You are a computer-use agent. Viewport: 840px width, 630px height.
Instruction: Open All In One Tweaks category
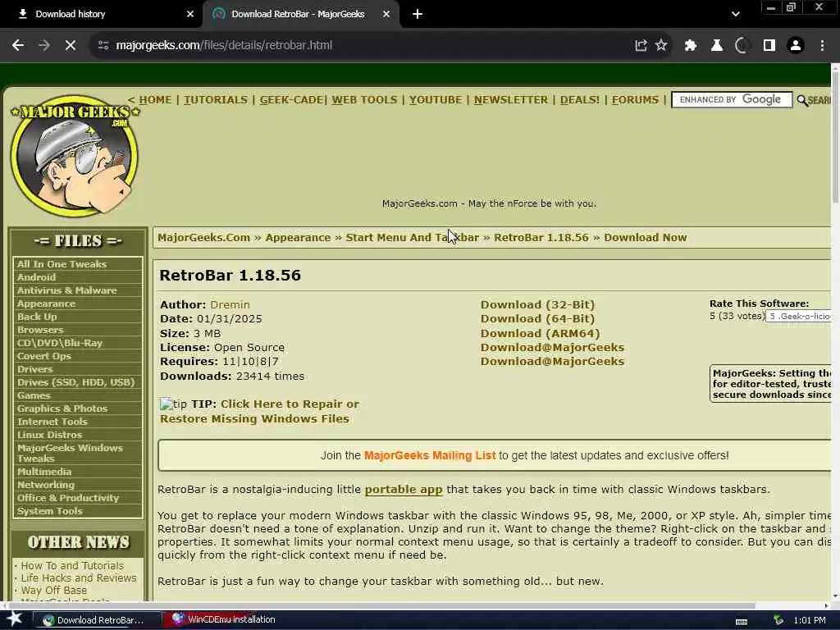[62, 264]
